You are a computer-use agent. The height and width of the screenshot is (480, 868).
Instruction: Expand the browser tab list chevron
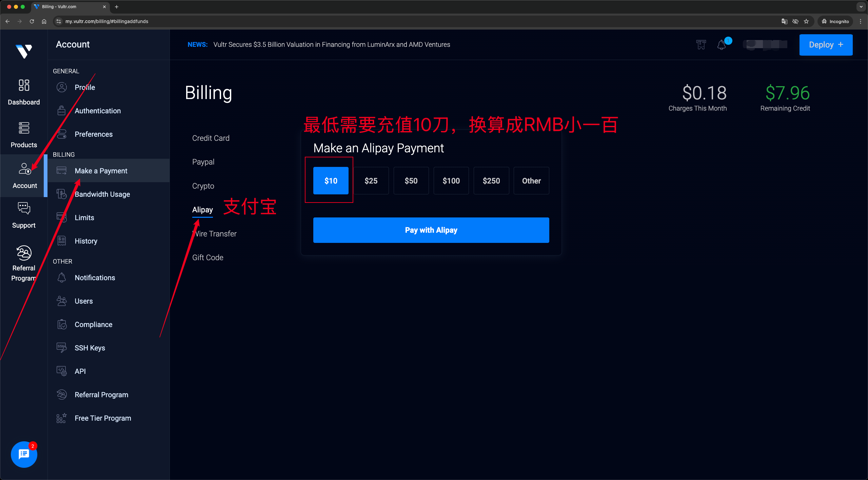tap(861, 6)
